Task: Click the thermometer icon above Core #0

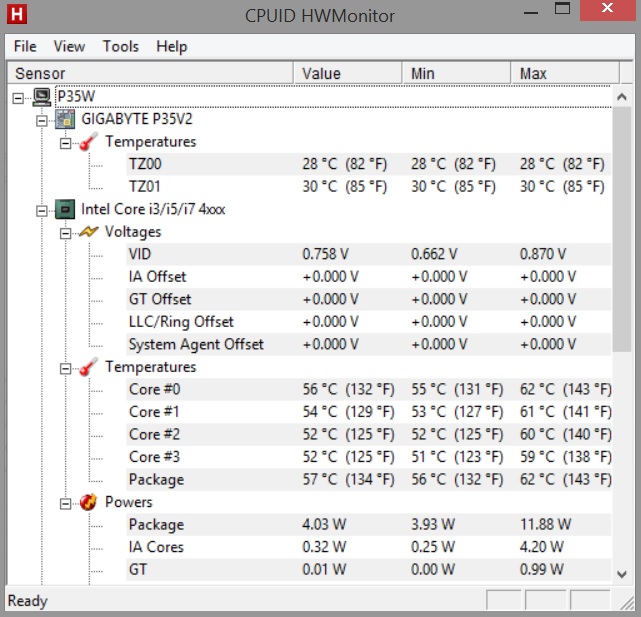Action: [x=88, y=367]
